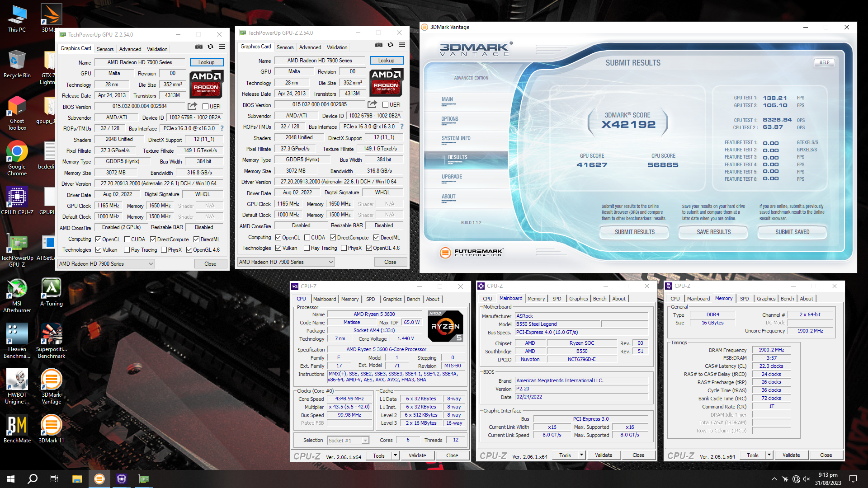
Task: Click SAVE RESULTS button in 3DMark Vantage
Action: 713,232
